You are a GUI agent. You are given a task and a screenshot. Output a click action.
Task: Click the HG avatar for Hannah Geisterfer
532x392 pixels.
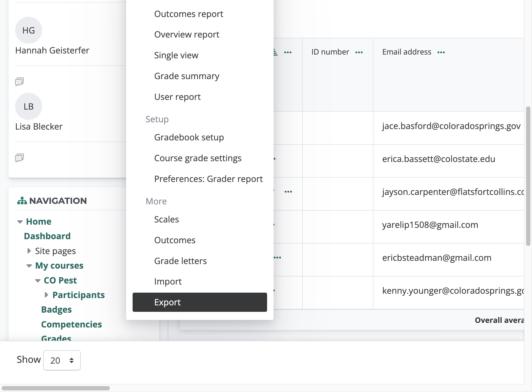pyautogui.click(x=29, y=30)
